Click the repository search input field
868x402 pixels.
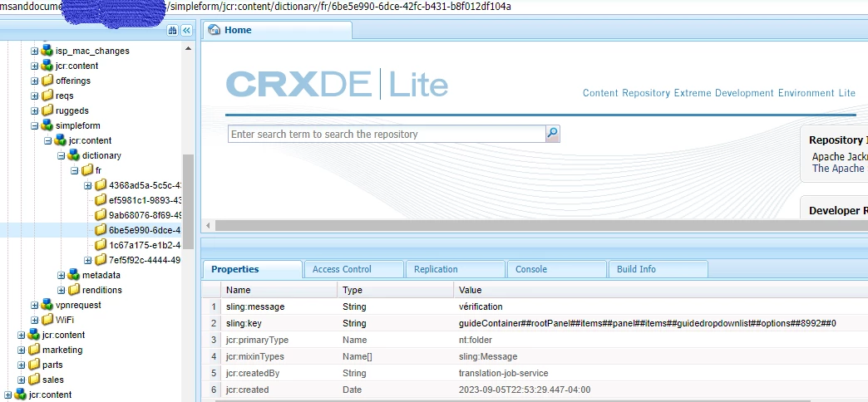pos(387,134)
